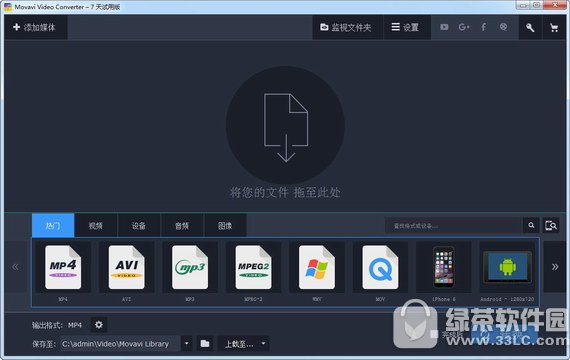Select the MOV QuickTime format icon
The height and width of the screenshot is (360, 570).
click(380, 267)
